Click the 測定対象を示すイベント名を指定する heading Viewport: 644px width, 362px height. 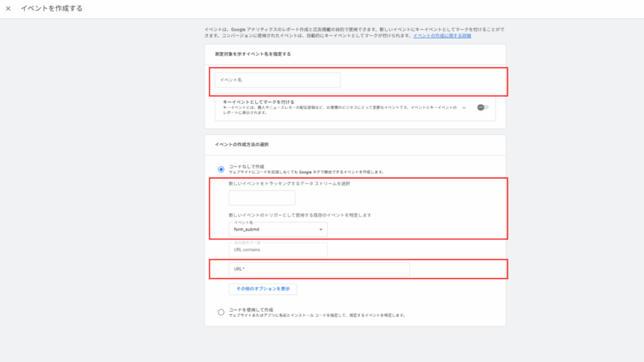point(252,54)
